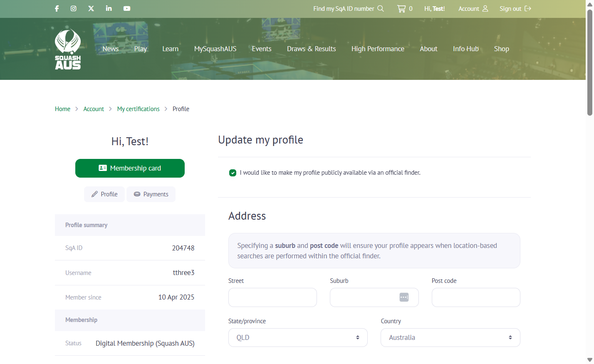Click the page vertical scrollbar thumb
594x364 pixels.
click(x=590, y=62)
